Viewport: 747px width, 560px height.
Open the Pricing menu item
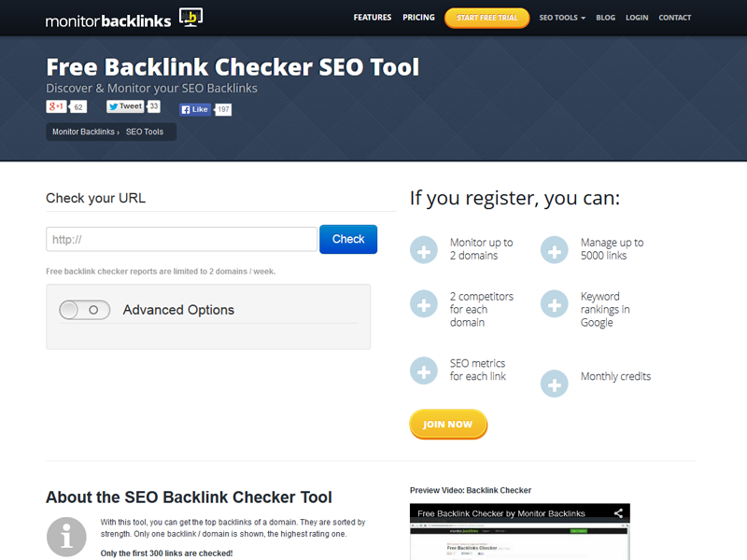click(x=418, y=18)
